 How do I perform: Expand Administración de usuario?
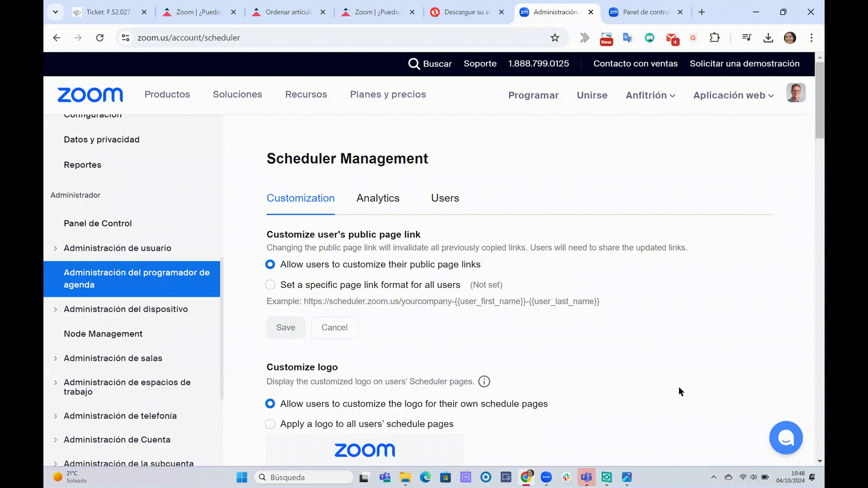click(55, 249)
